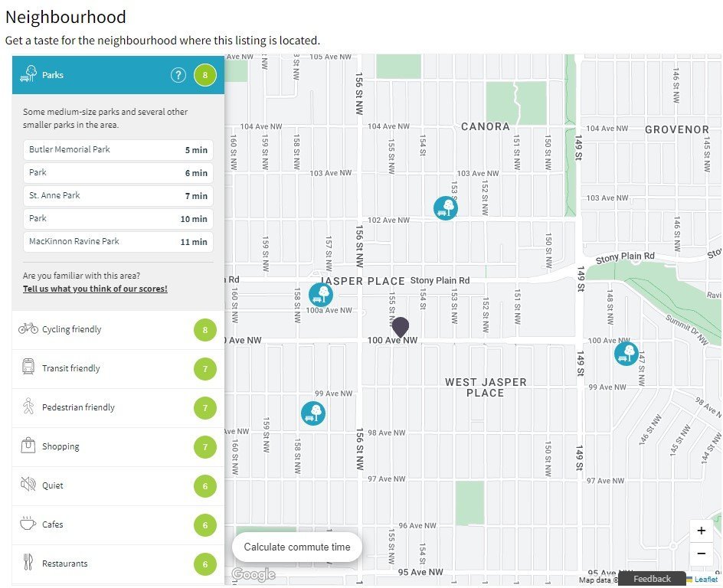
Task: Open the Feedback button at bottom right
Action: point(652,579)
